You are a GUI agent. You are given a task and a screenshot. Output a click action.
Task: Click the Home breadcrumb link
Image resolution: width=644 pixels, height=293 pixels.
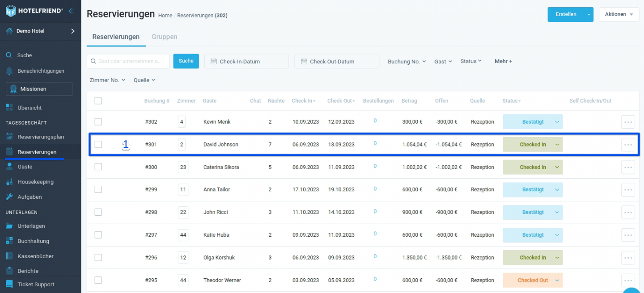165,16
